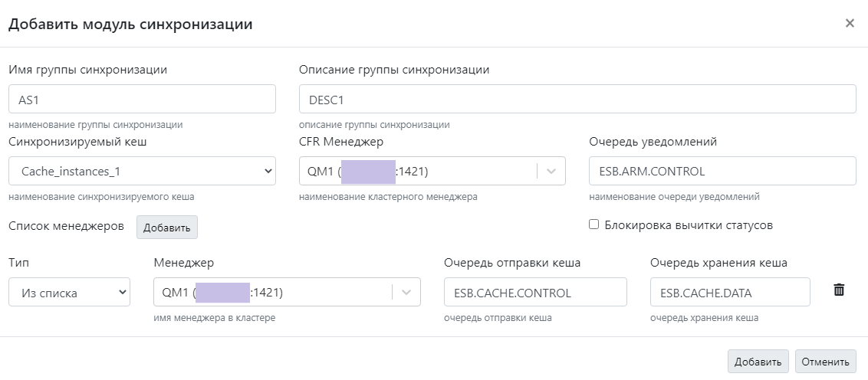
Task: Click Добавить button next to Список менеджеров
Action: coord(167,228)
